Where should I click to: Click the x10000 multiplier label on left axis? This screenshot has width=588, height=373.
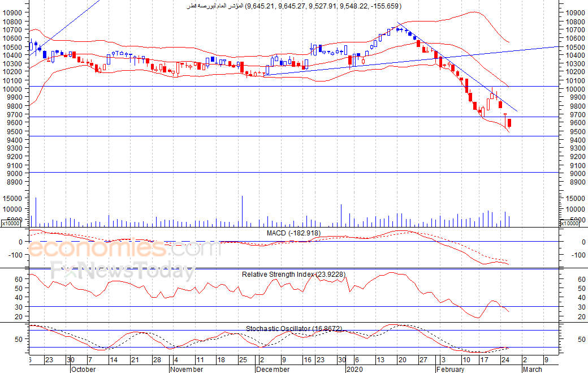point(11,223)
